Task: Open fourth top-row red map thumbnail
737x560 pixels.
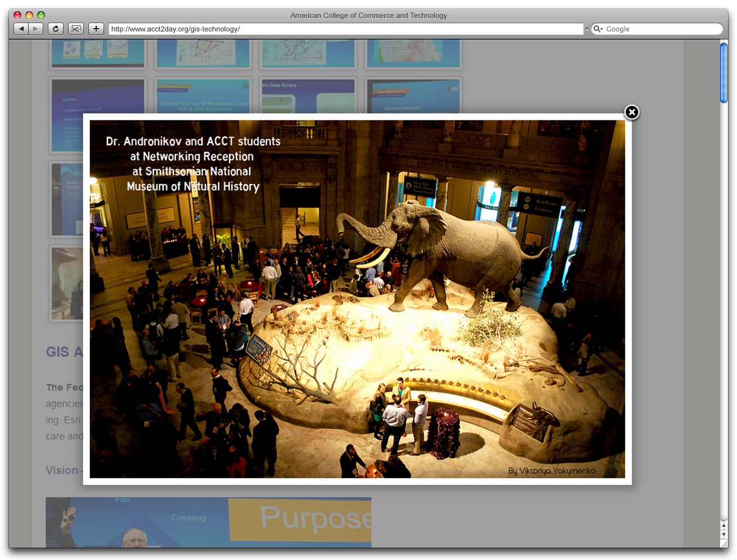Action: [x=414, y=54]
